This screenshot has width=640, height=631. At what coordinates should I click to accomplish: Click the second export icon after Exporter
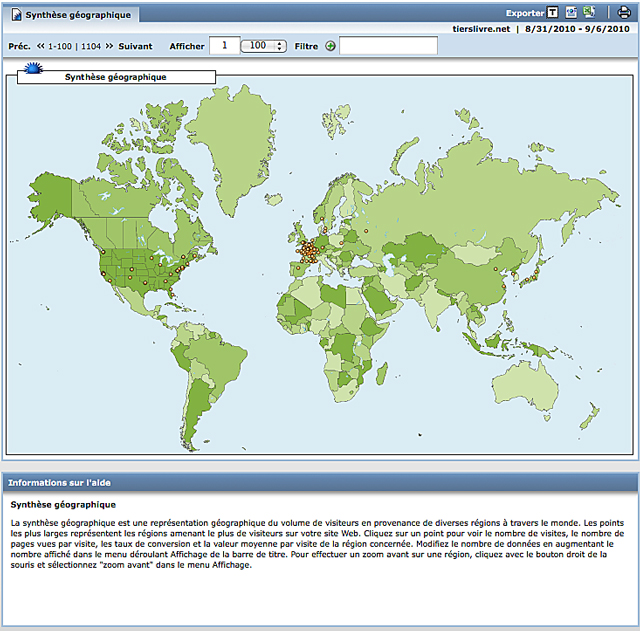tap(571, 13)
